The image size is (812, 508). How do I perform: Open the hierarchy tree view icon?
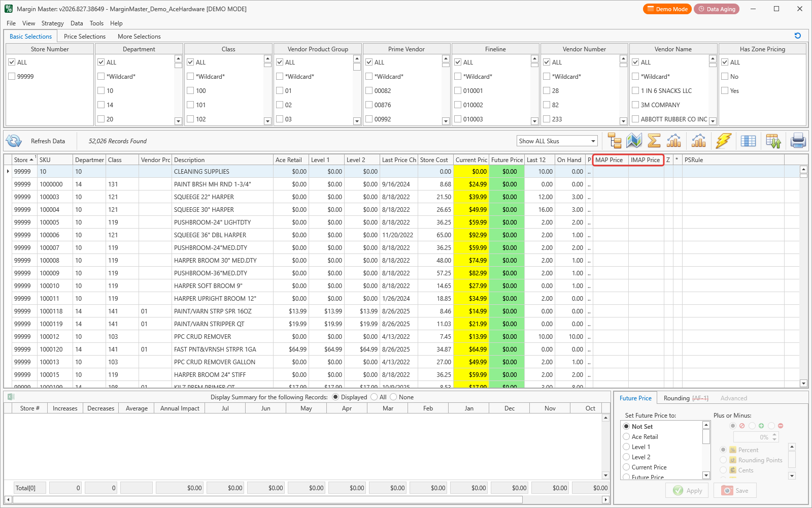tap(615, 141)
